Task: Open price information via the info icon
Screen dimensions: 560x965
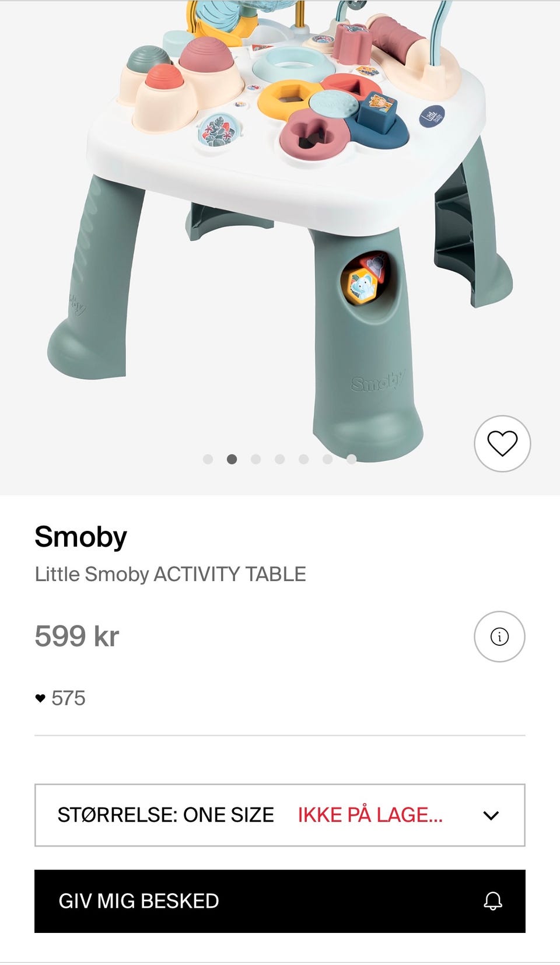Action: [499, 637]
